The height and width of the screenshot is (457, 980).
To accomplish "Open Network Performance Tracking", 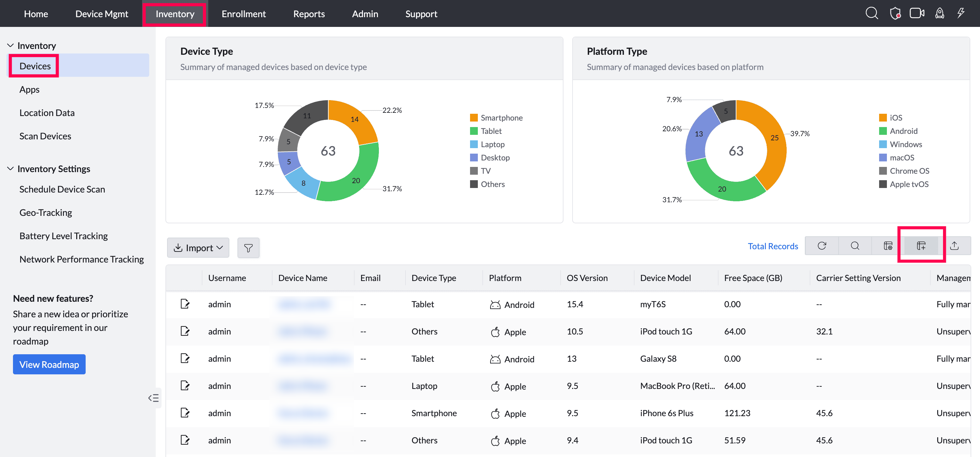I will [x=81, y=259].
